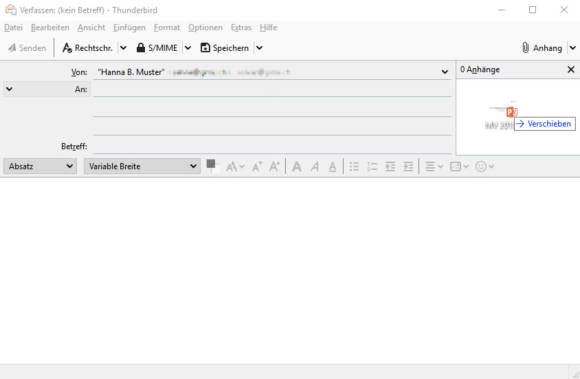The width and height of the screenshot is (580, 379).
Task: Click the Speichern button
Action: pos(225,48)
